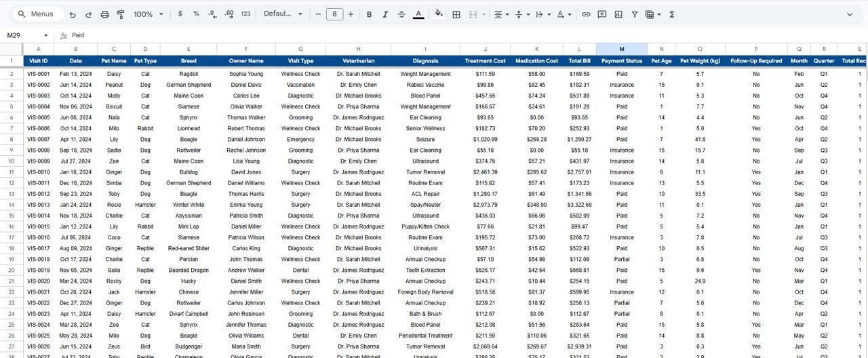
Task: Format as percent
Action: pos(196,14)
